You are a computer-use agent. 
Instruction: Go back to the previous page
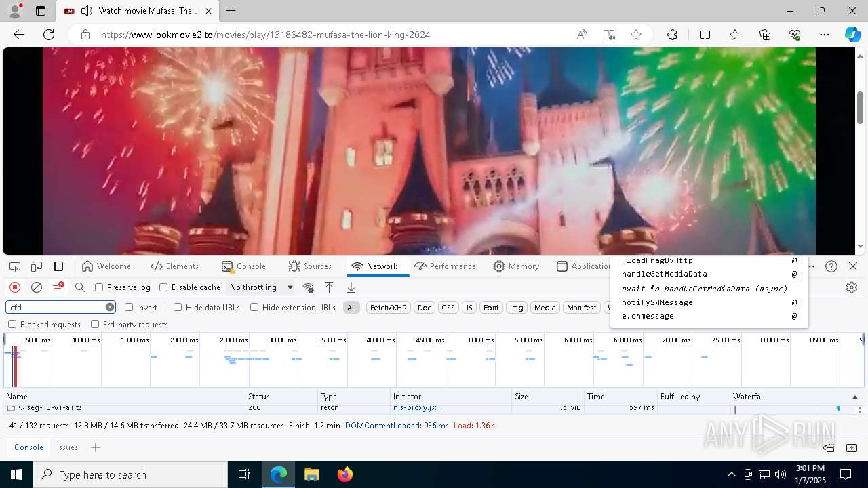click(19, 35)
